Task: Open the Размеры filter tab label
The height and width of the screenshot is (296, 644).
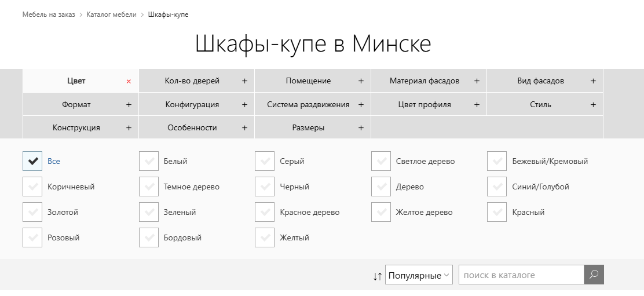Action: pyautogui.click(x=308, y=127)
